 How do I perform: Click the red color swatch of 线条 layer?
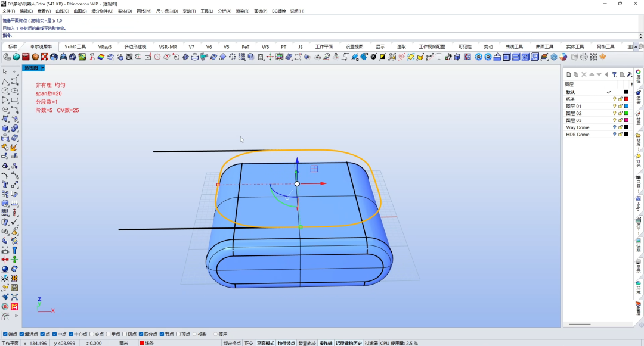point(626,99)
